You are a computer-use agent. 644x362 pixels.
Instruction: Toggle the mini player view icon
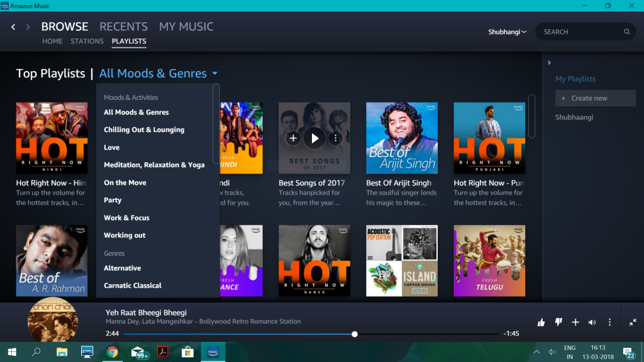click(633, 322)
